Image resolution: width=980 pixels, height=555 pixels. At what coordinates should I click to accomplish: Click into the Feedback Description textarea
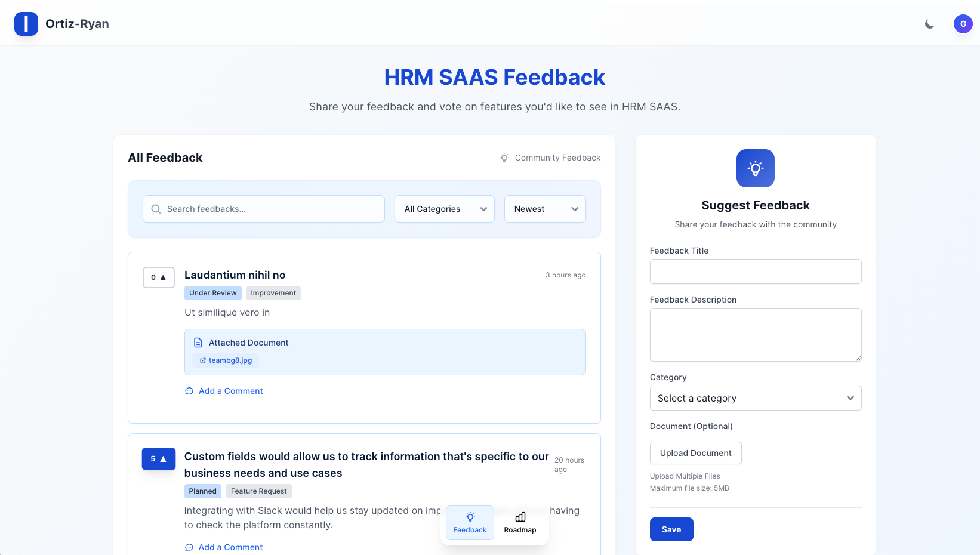[755, 335]
